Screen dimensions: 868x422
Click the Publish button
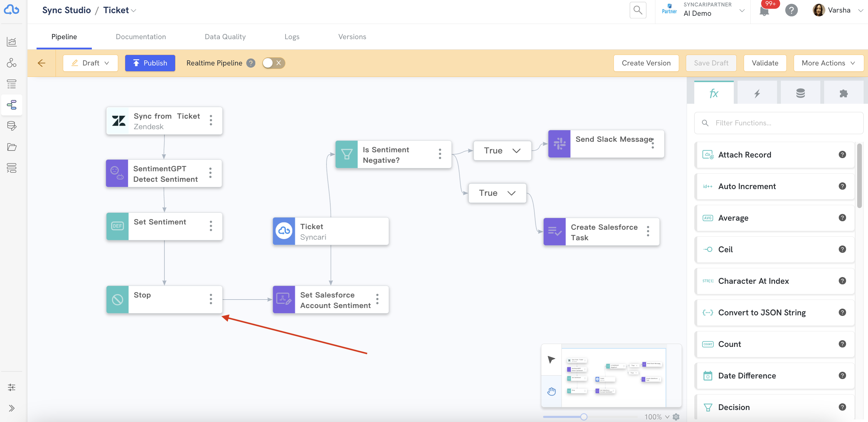click(x=150, y=63)
